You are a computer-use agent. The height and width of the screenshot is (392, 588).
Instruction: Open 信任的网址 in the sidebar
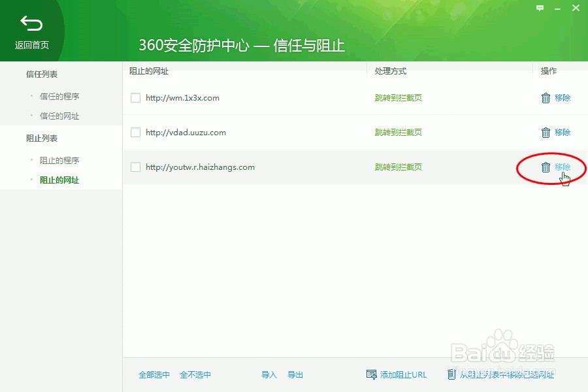coord(59,116)
